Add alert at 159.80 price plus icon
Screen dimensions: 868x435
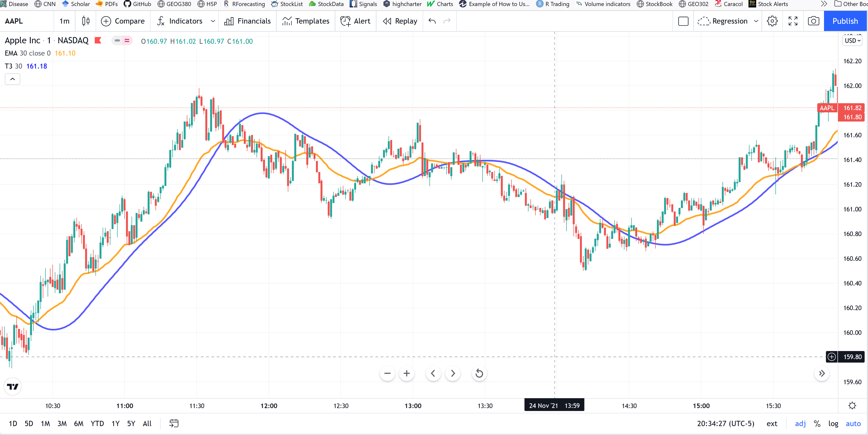tap(832, 357)
